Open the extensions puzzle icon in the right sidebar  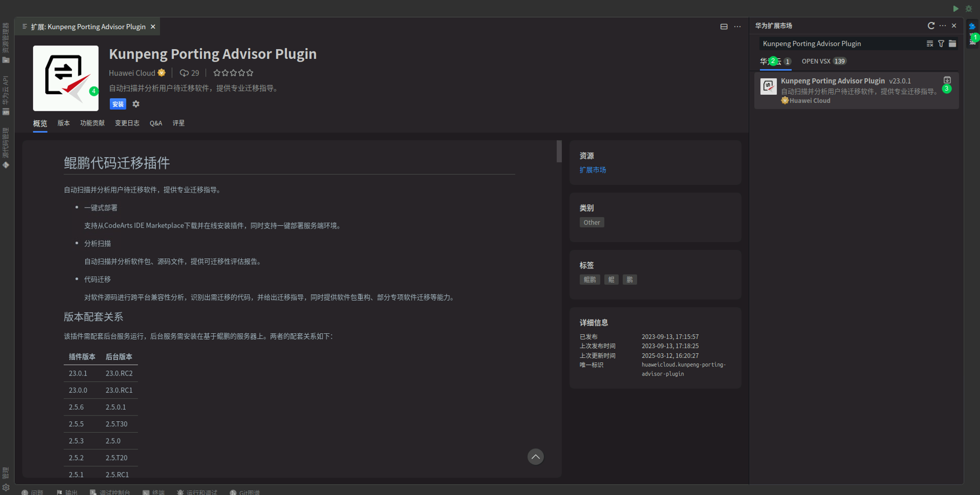[x=972, y=26]
